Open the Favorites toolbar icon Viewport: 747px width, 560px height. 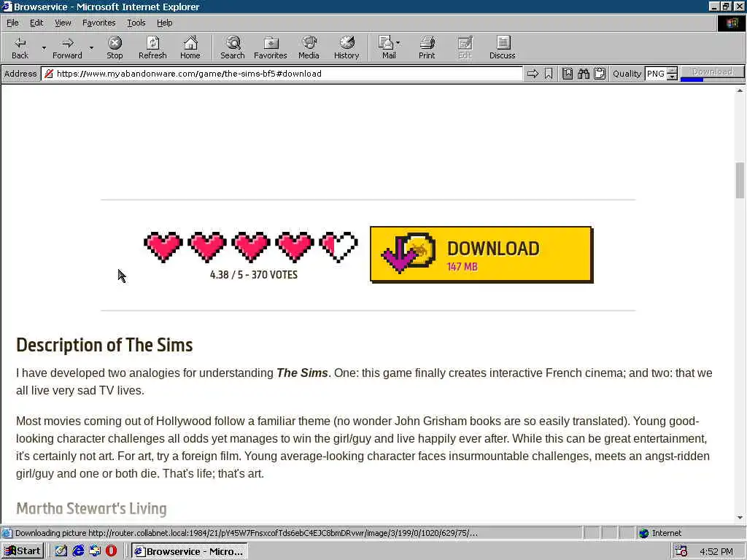[271, 47]
